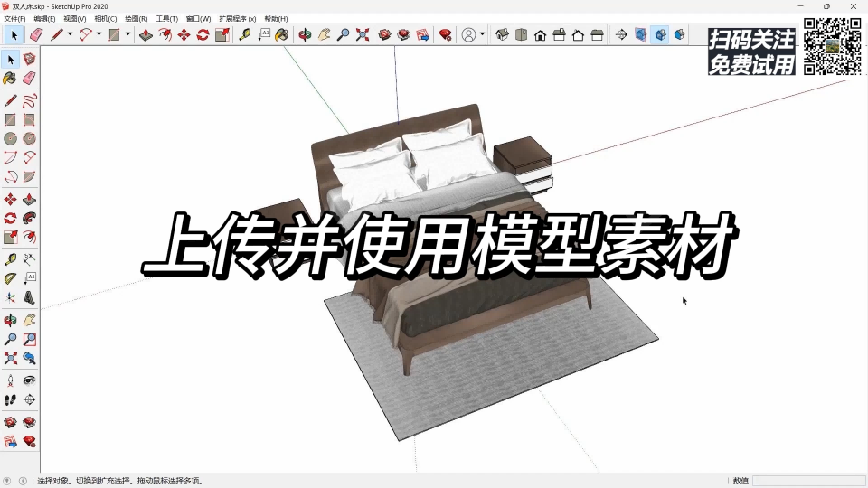Viewport: 868px width, 488px height.
Task: Select the Circle tool
Action: pos(10,138)
